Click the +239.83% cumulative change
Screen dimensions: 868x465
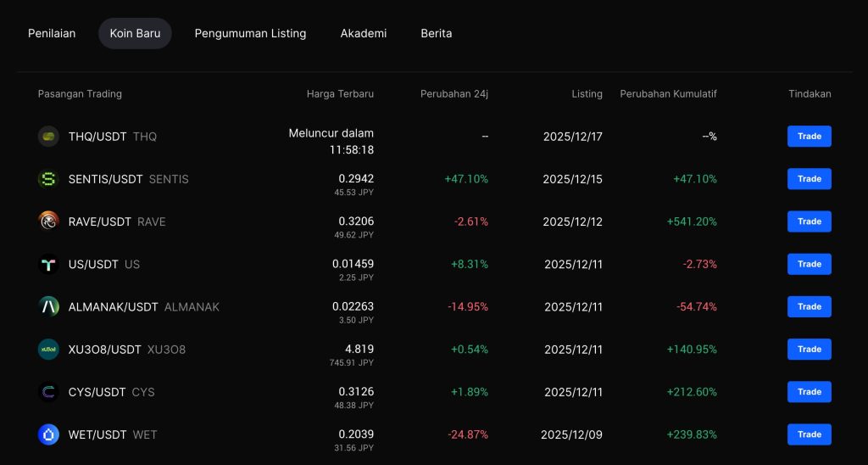(692, 434)
